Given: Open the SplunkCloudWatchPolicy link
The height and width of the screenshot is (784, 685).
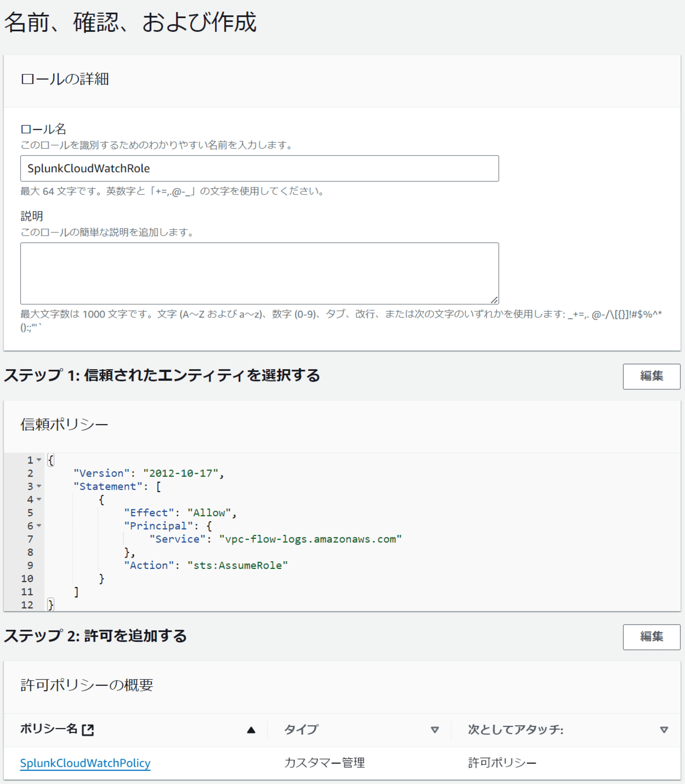Looking at the screenshot, I should point(85,763).
